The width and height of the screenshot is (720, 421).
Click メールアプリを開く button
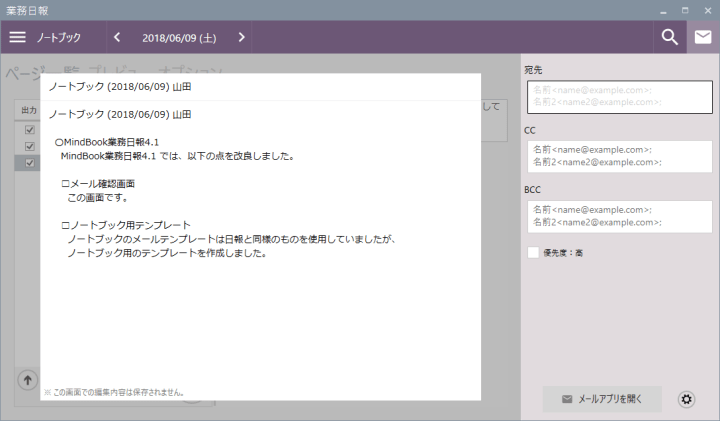[x=602, y=399]
